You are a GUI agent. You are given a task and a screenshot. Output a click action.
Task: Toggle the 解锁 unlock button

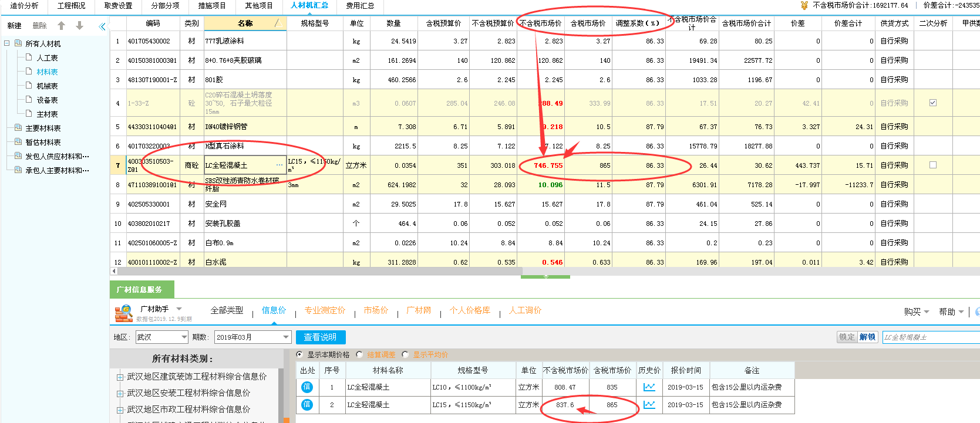867,337
